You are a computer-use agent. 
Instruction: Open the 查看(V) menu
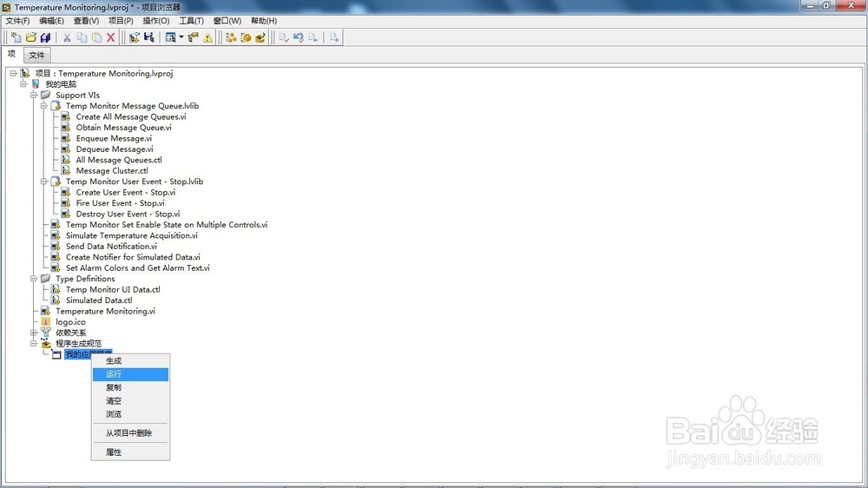(x=86, y=21)
